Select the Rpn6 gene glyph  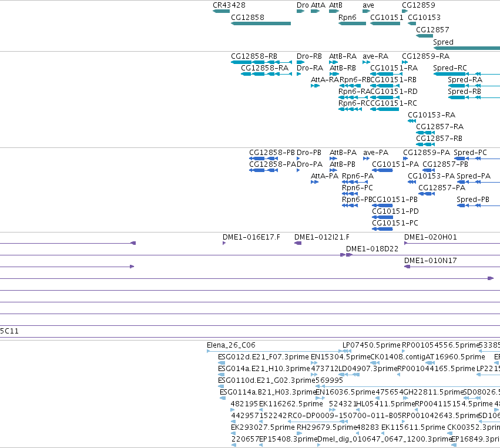(352, 23)
